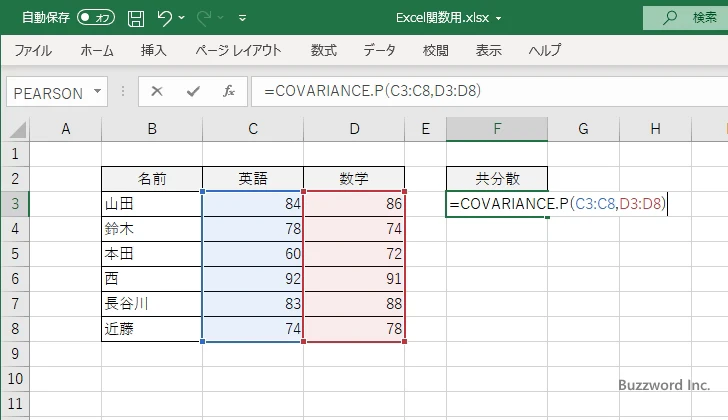Click the 共分散 header cell
Screen dimensions: 728x420
tap(497, 179)
